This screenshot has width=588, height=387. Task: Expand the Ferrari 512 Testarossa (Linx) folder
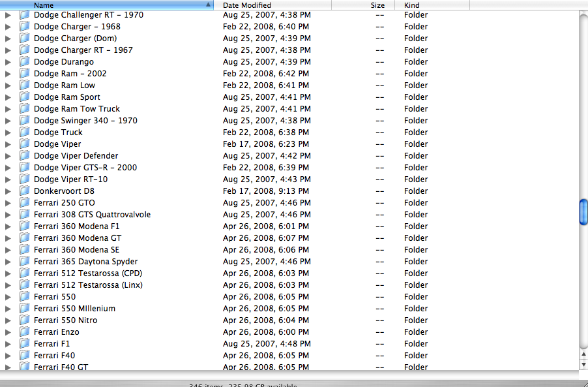click(x=8, y=285)
